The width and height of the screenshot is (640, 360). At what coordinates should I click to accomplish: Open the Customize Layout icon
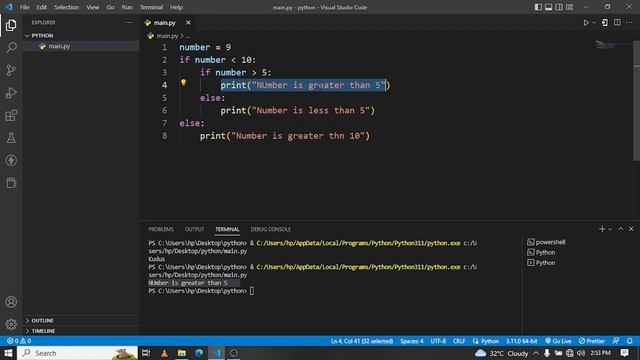click(569, 7)
